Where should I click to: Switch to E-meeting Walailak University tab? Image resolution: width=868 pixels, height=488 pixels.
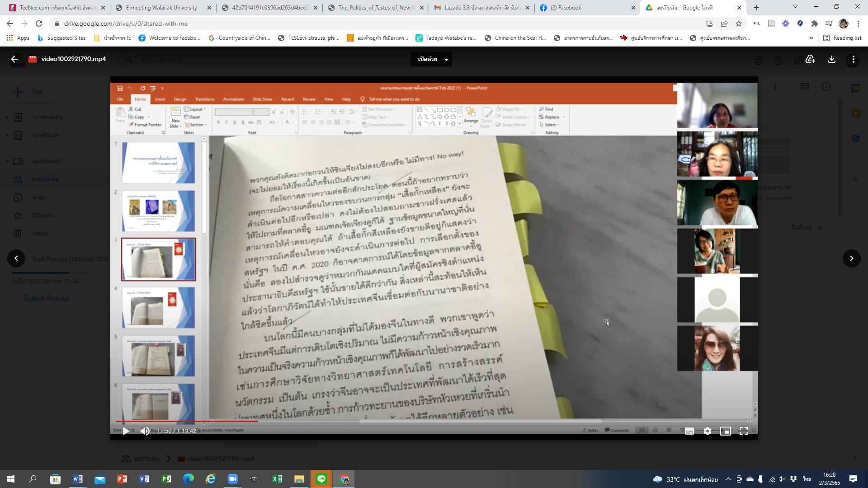point(162,8)
